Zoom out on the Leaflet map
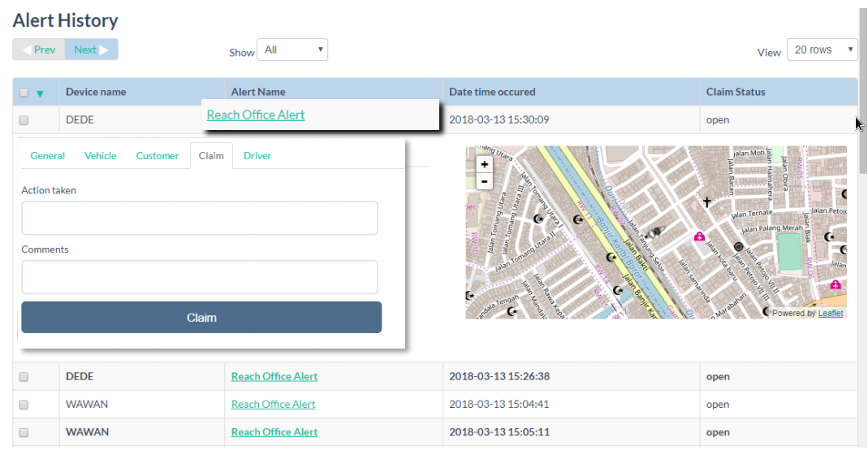 point(485,181)
